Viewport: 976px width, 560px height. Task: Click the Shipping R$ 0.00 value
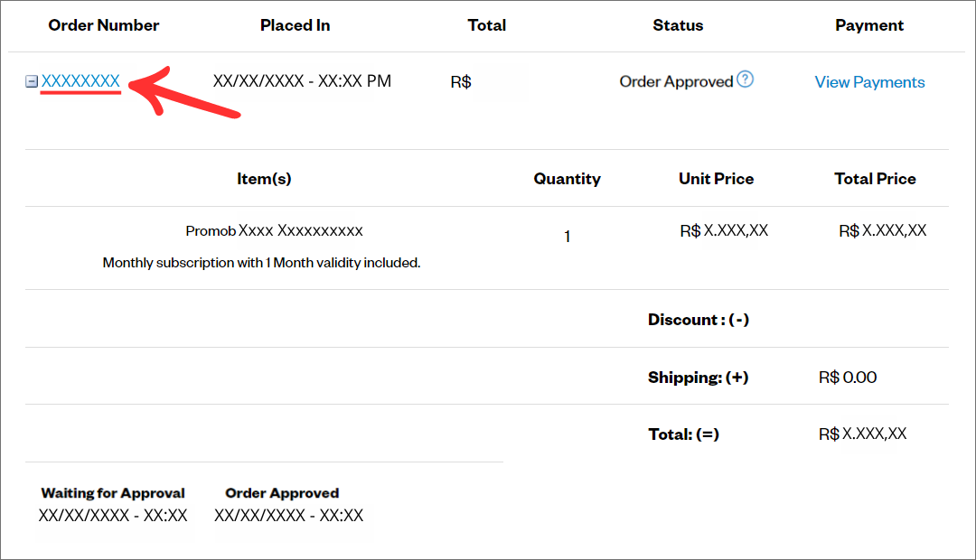848,378
